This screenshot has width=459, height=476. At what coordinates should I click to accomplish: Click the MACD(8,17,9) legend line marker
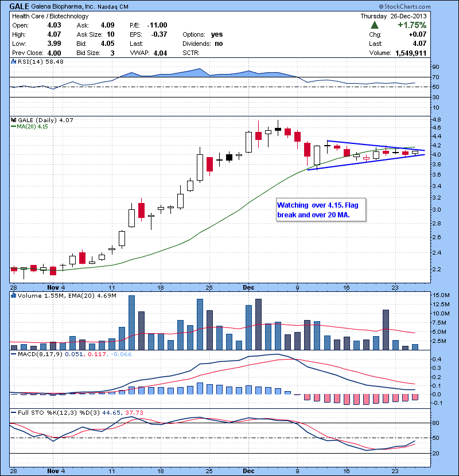[x=13, y=354]
